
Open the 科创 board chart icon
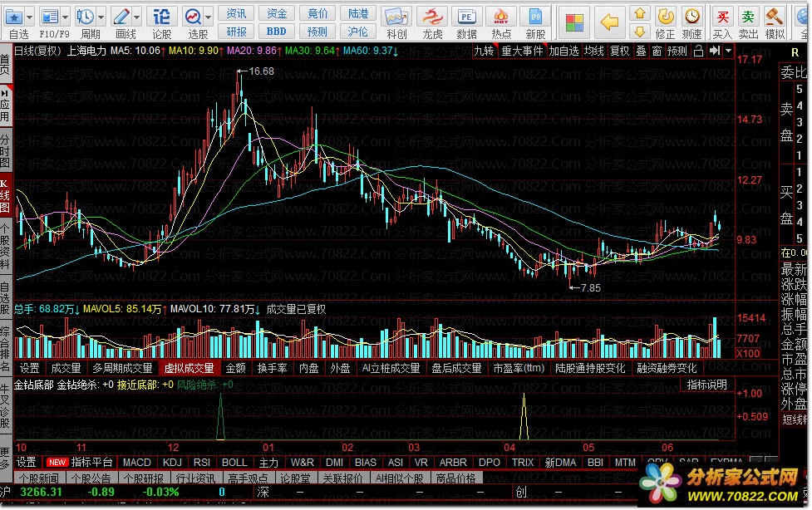(x=396, y=17)
